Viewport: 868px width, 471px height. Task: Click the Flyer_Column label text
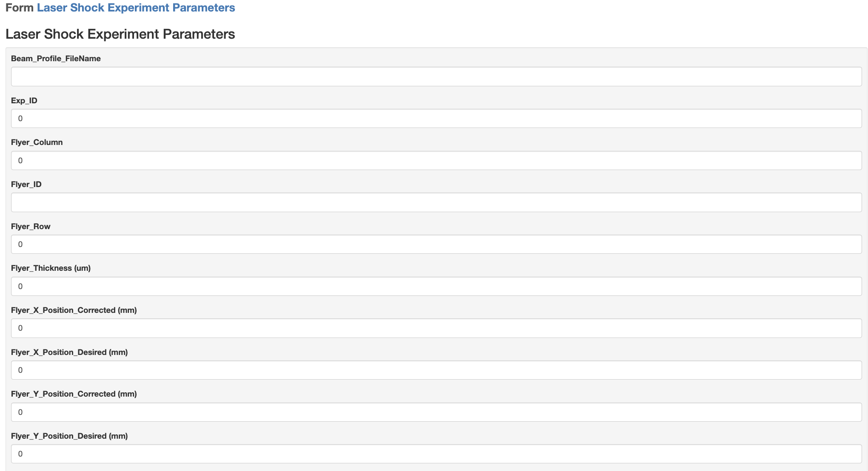click(37, 142)
